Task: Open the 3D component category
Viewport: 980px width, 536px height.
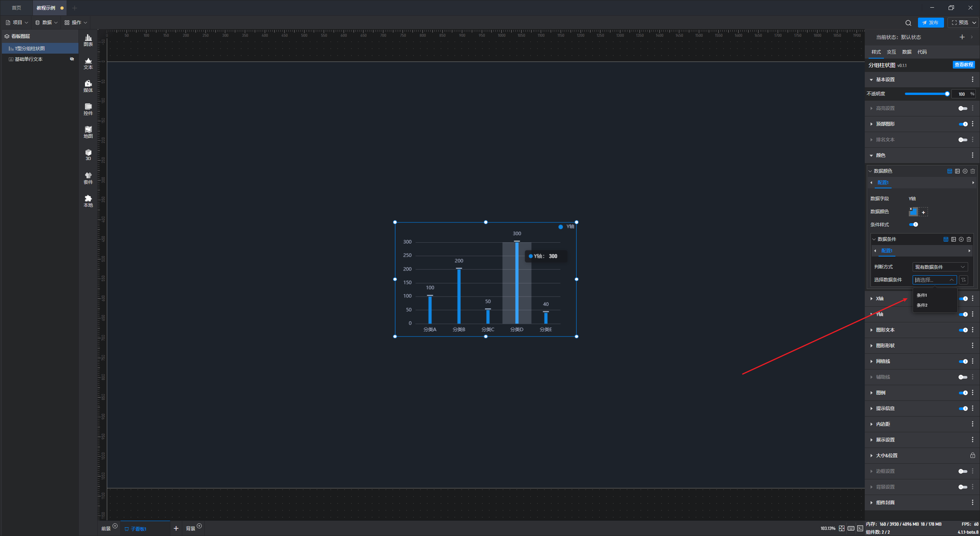Action: tap(88, 154)
